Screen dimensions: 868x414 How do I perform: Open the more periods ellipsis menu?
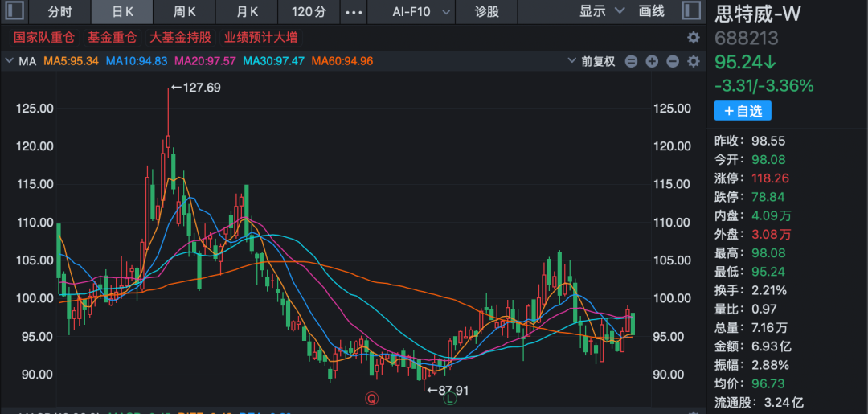point(354,12)
